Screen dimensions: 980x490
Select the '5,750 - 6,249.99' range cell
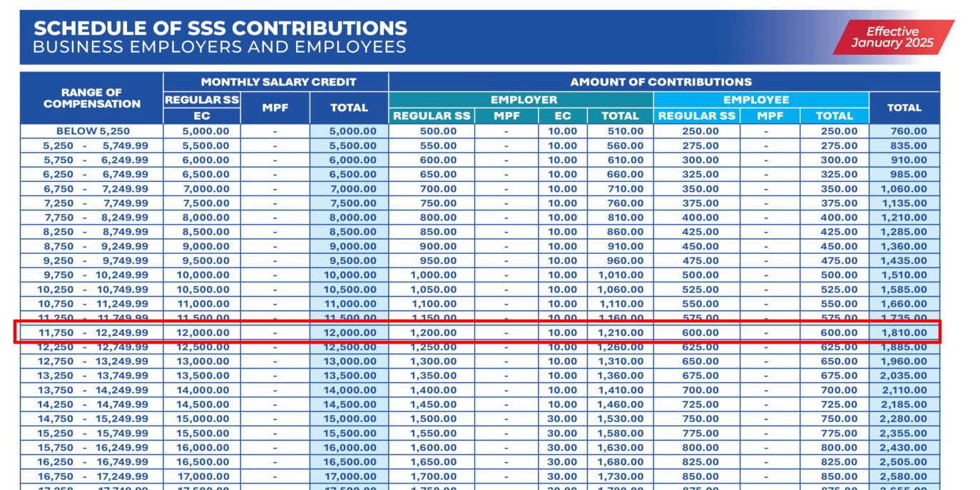pos(92,160)
